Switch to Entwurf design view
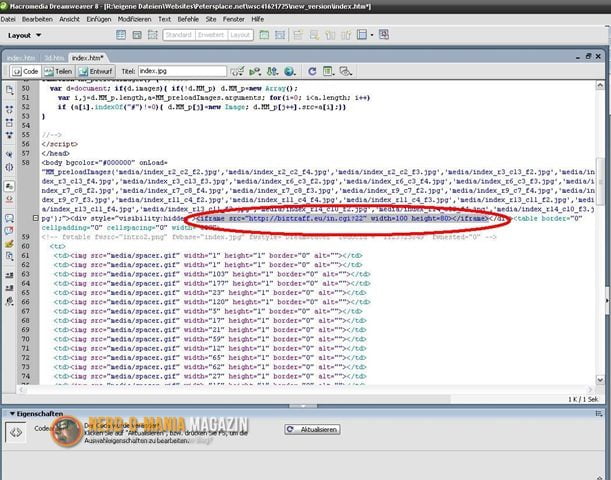This screenshot has height=480, width=611. (95, 71)
